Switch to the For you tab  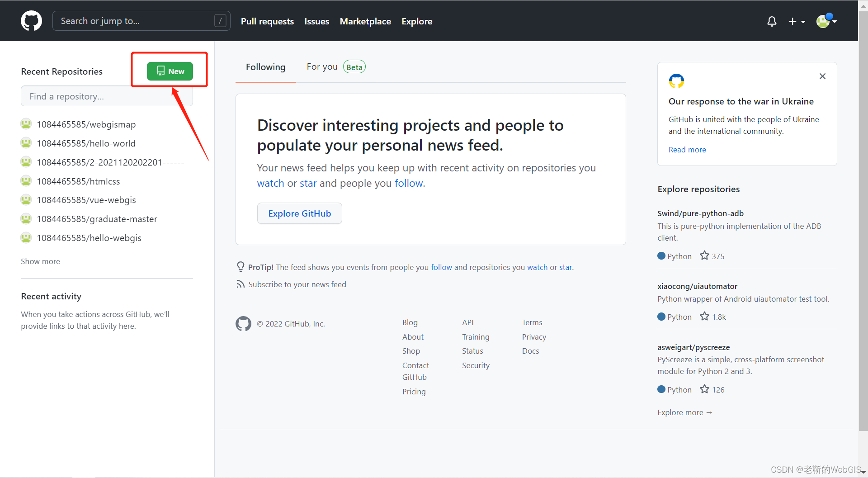322,66
